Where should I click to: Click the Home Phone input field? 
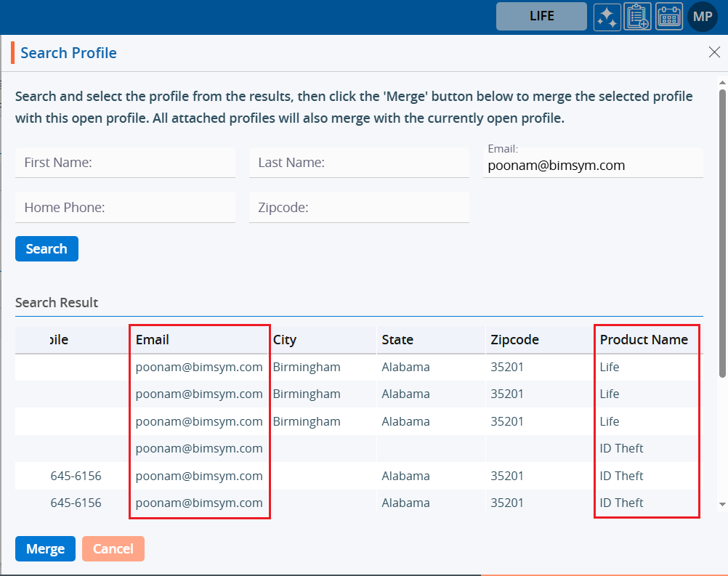click(125, 208)
